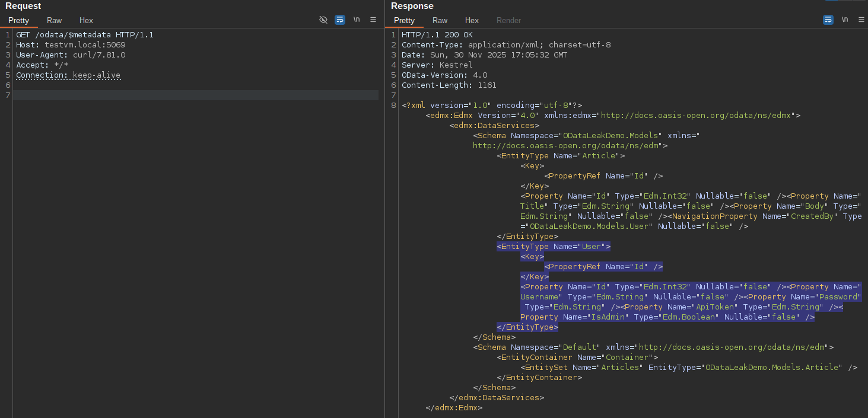Switch Request view to Raw tab

tap(55, 20)
